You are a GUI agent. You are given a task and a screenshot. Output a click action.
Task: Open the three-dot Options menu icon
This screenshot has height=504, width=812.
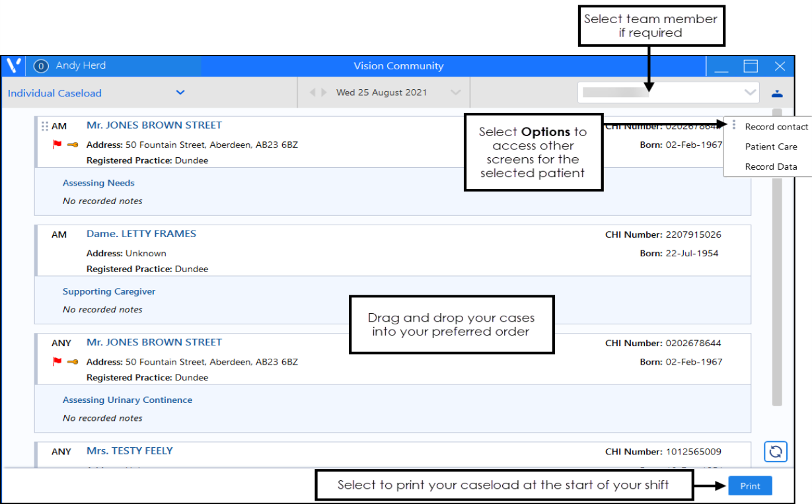(734, 125)
